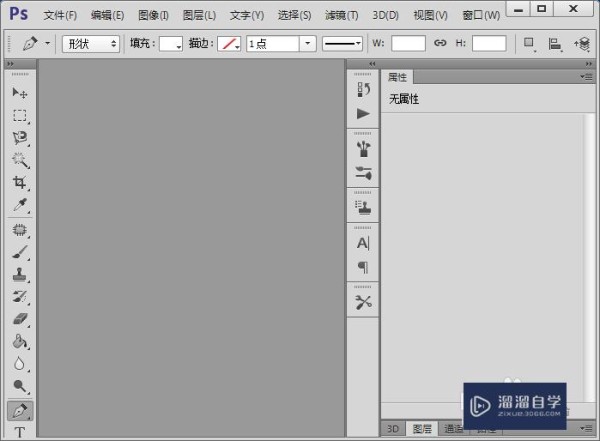Select the Lasso tool

pyautogui.click(x=20, y=138)
